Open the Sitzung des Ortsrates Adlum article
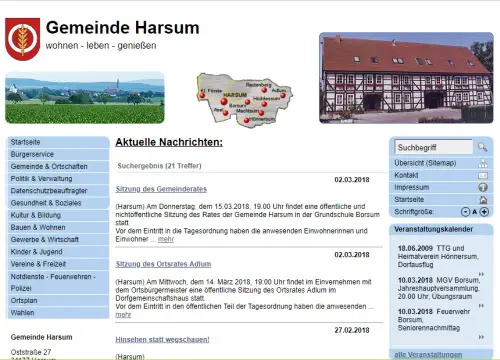 163,264
